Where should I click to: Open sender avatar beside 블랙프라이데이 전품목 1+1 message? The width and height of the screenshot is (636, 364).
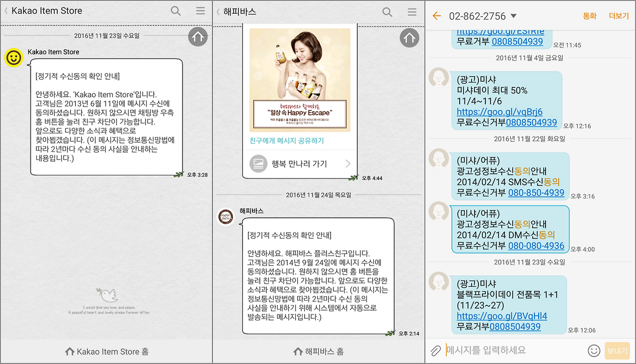point(439,282)
